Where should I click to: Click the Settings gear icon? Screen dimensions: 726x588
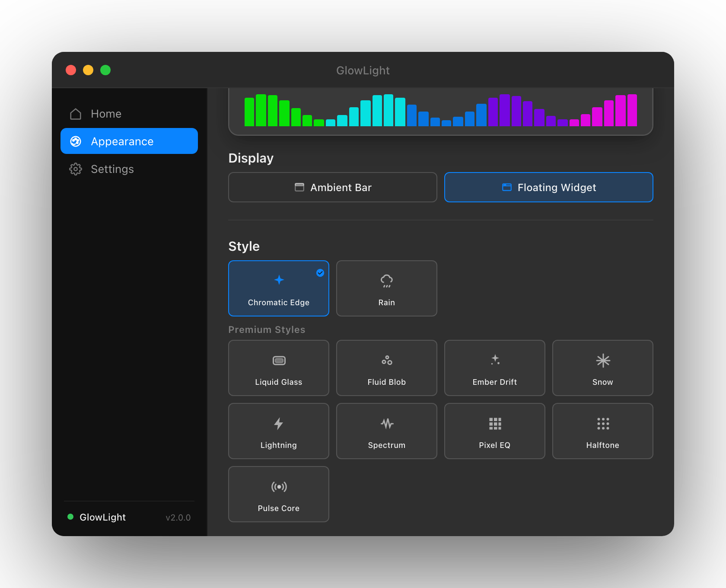click(76, 169)
